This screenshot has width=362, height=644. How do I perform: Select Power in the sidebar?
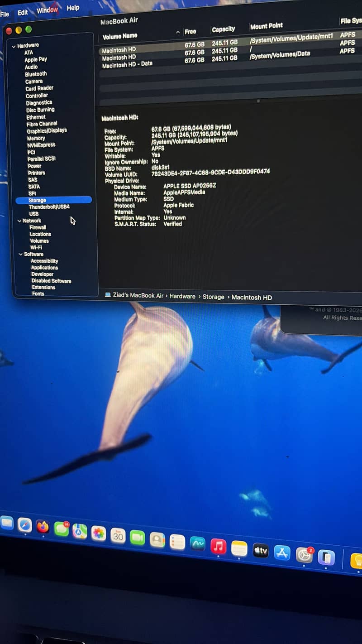tap(34, 166)
